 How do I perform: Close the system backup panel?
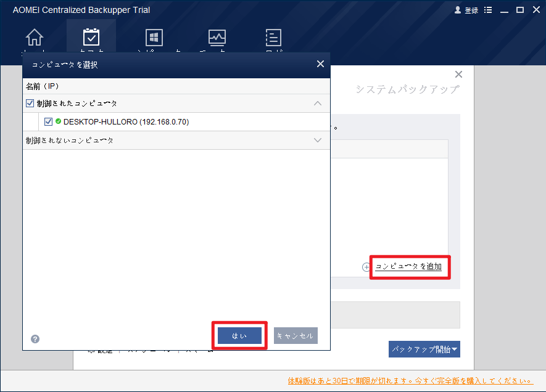[x=458, y=74]
